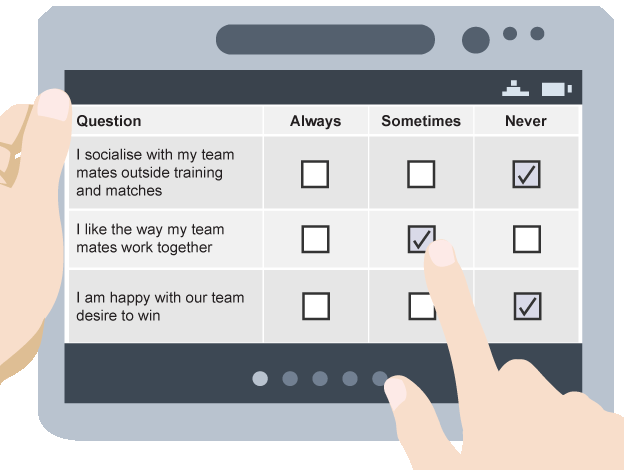Uncheck Never for team desire to win
Viewport: 624px width, 470px height.
[526, 306]
